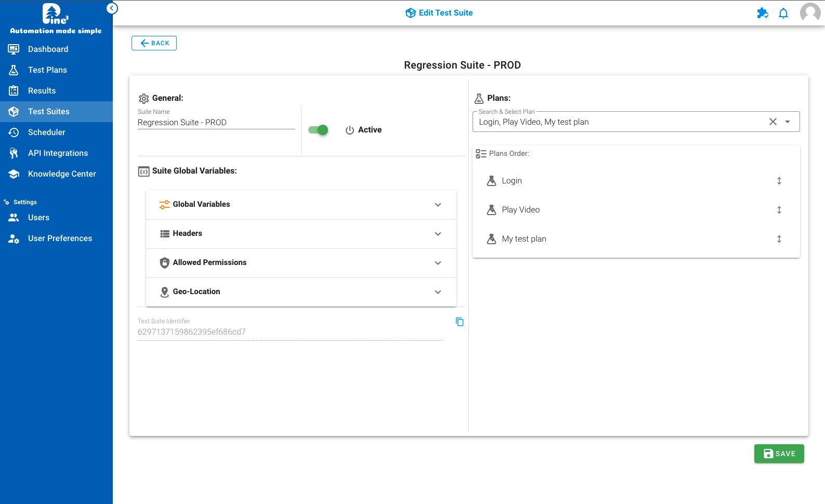
Task: Toggle the suite Active switch
Action: 318,130
